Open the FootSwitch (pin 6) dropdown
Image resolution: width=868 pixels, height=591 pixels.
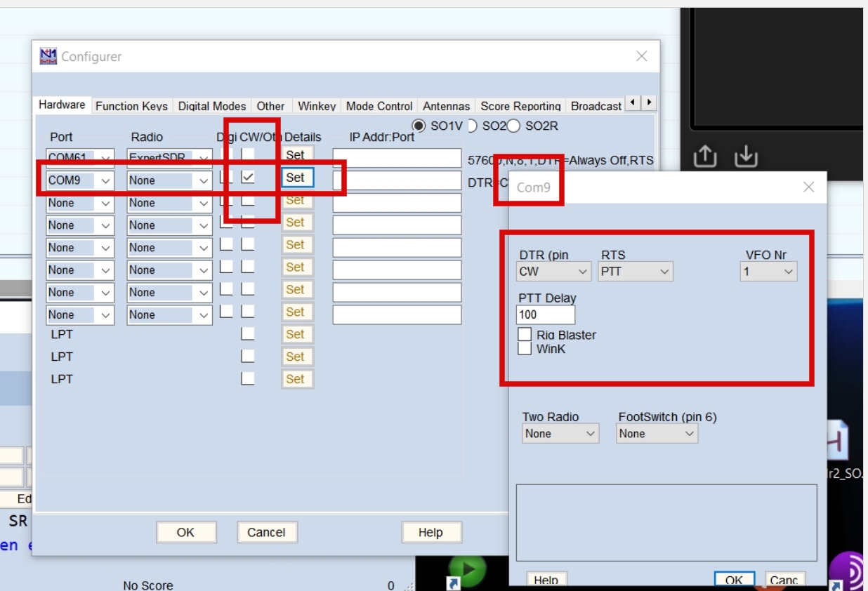(x=657, y=434)
